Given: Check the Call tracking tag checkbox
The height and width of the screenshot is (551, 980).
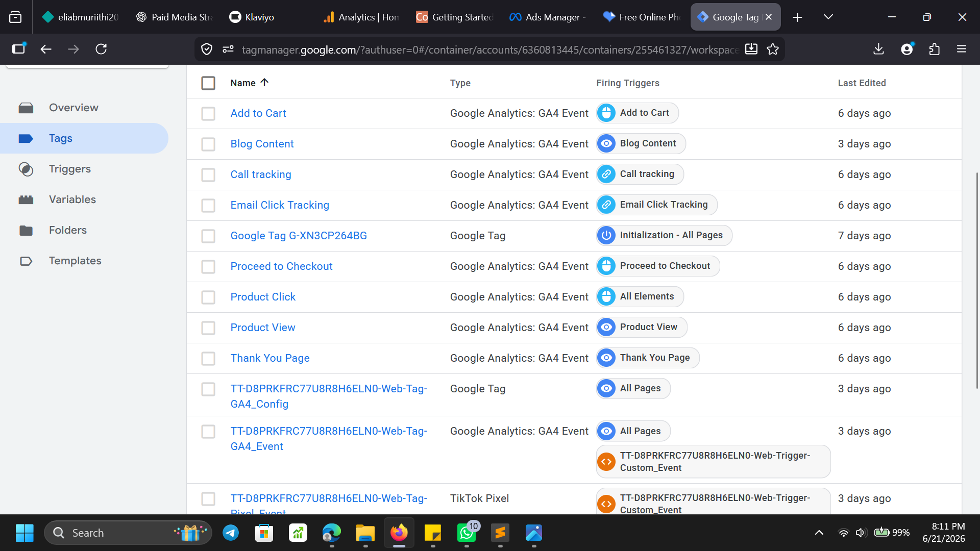Looking at the screenshot, I should [208, 175].
